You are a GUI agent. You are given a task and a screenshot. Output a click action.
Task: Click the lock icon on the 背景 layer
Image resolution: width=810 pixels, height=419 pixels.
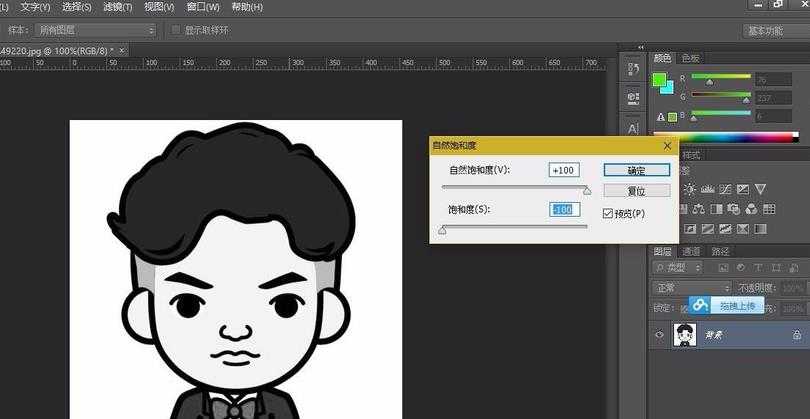point(796,336)
